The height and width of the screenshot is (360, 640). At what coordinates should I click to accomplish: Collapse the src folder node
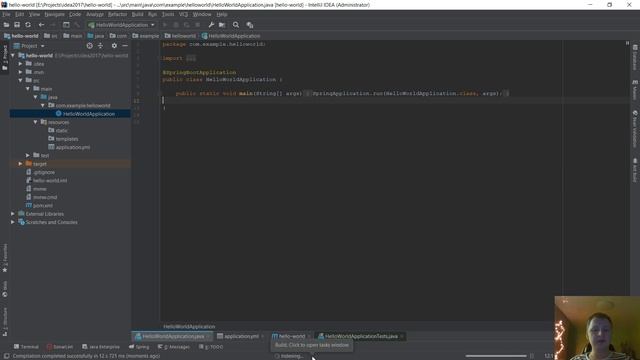20,80
